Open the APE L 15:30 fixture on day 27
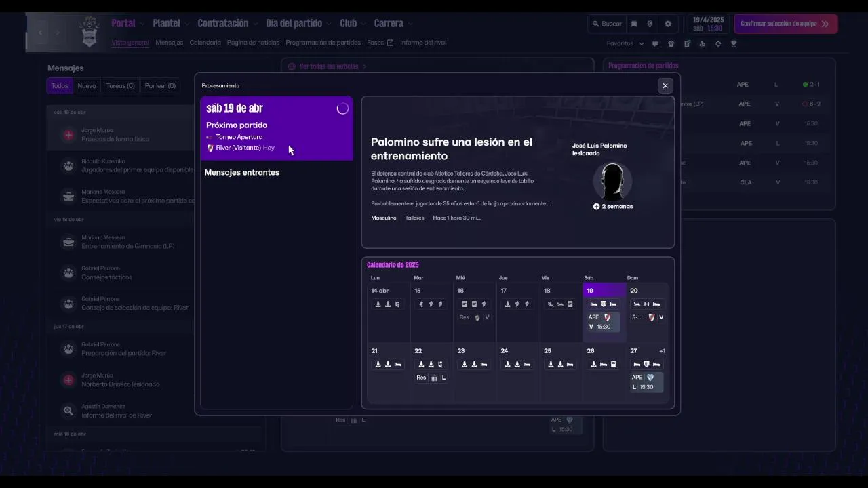The height and width of the screenshot is (488, 868). pyautogui.click(x=646, y=382)
